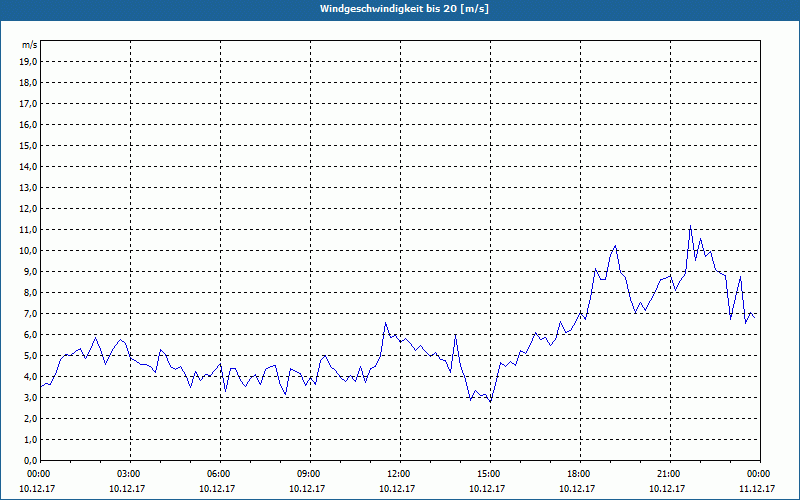This screenshot has height=500, width=800.
Task: Choose the '9,0' y-axis value
Action: (31, 271)
